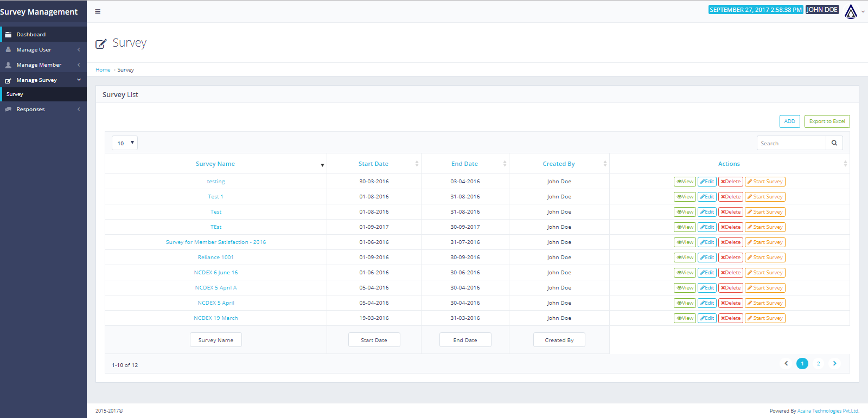This screenshot has height=418, width=868.
Task: Click the previous page arrow in pagination
Action: pyautogui.click(x=786, y=364)
